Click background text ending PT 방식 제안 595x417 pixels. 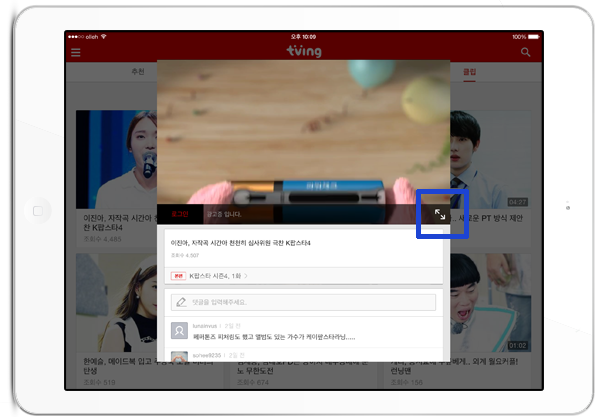(x=487, y=218)
